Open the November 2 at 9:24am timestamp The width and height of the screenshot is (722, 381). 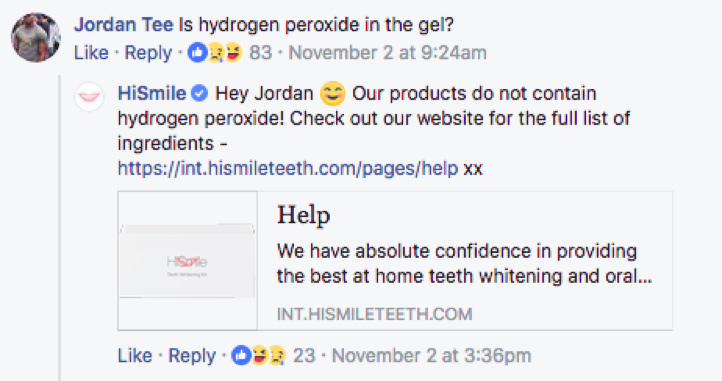click(x=387, y=53)
